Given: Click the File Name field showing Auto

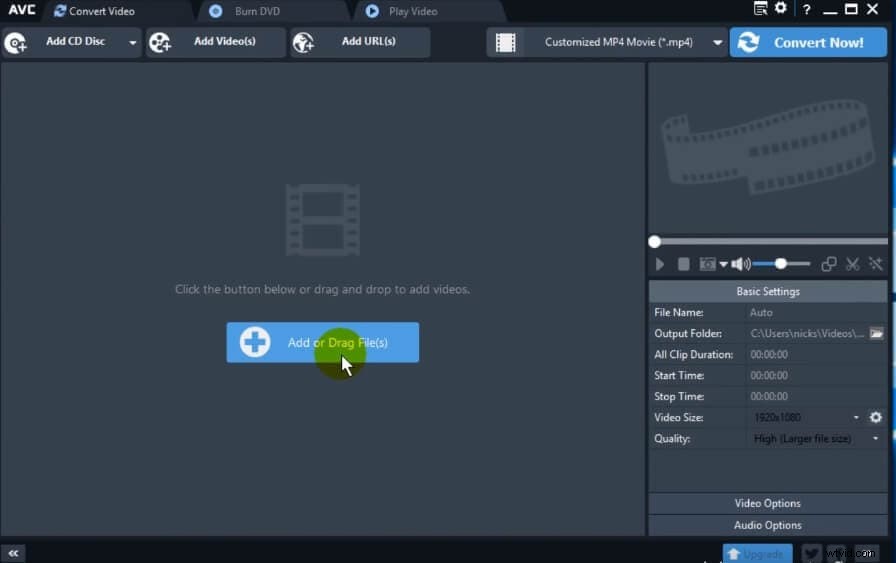Looking at the screenshot, I should [x=817, y=313].
